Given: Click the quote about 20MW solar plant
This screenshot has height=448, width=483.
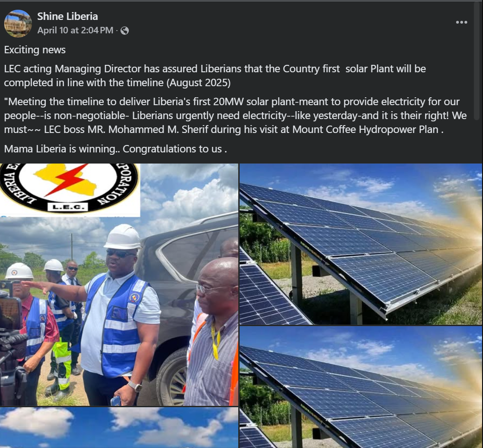Looking at the screenshot, I should click(235, 115).
